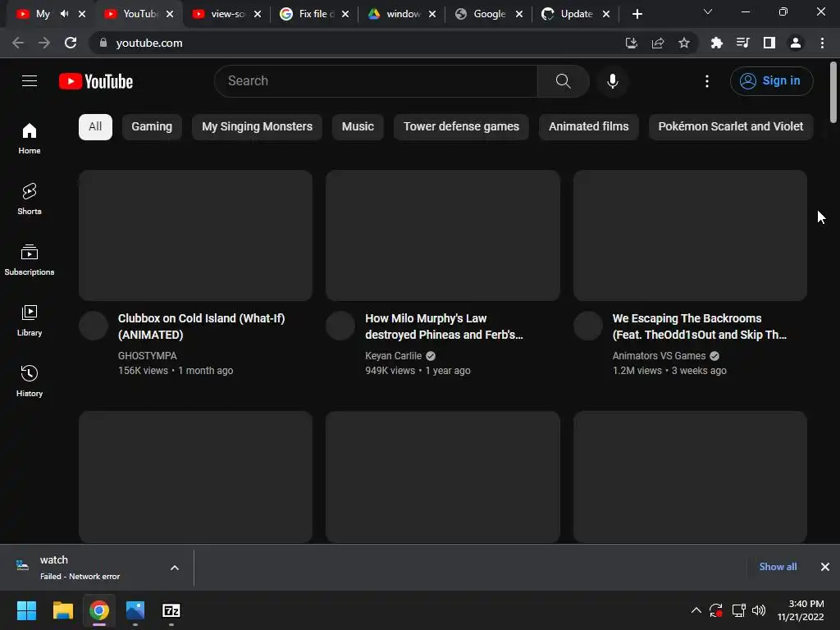Click the browser forward arrow
The image size is (840, 630).
point(44,43)
